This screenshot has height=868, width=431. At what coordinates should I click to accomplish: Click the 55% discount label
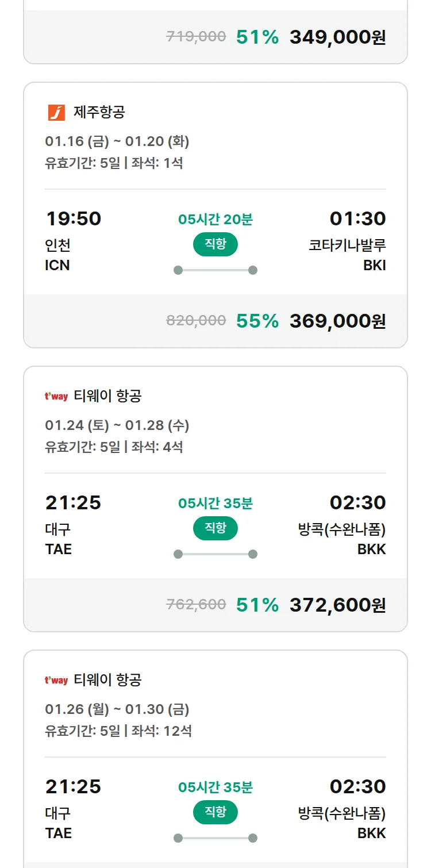click(x=257, y=321)
